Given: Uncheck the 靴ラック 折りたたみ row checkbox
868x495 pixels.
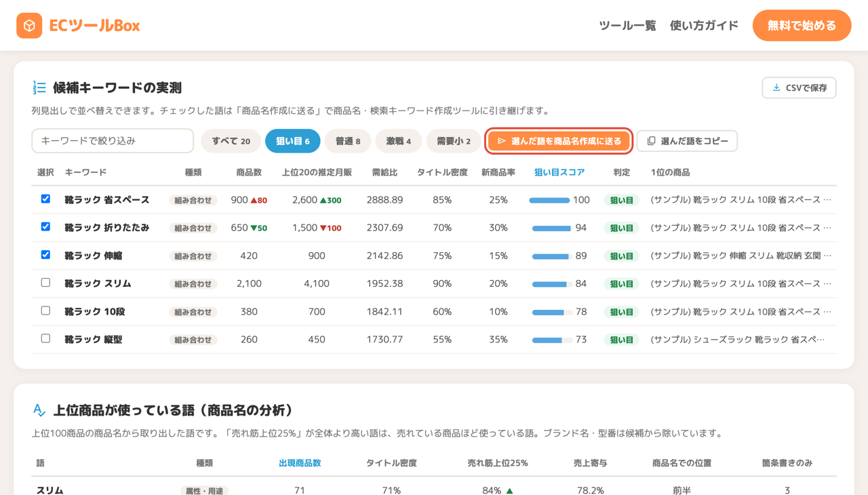Looking at the screenshot, I should 45,226.
